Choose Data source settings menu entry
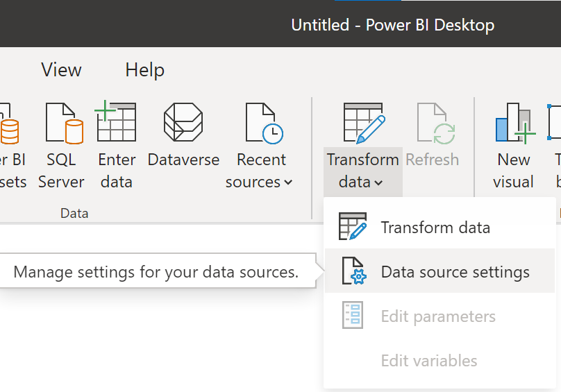The width and height of the screenshot is (561, 392). [439, 271]
